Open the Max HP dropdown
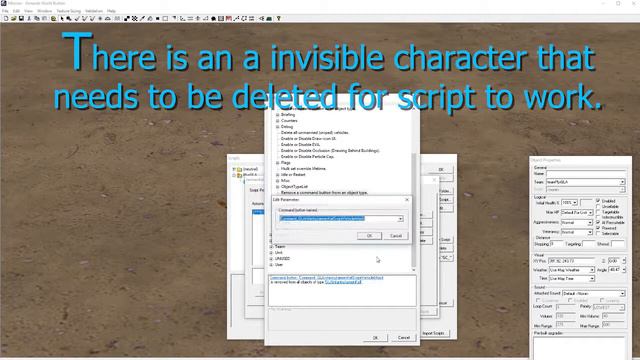This screenshot has width=640, height=360. pos(590,213)
